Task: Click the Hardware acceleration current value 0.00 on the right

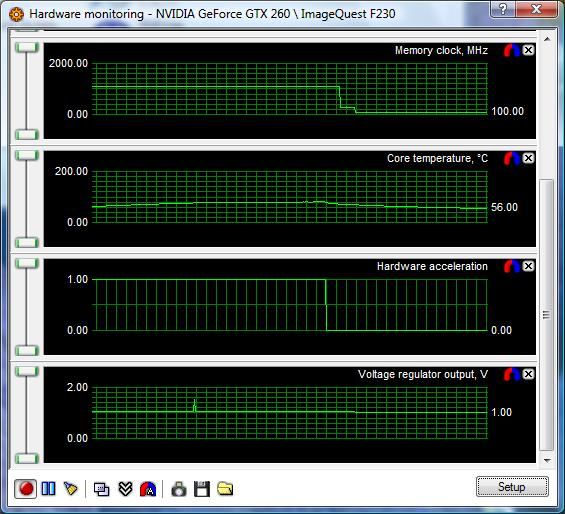Action: [x=501, y=330]
